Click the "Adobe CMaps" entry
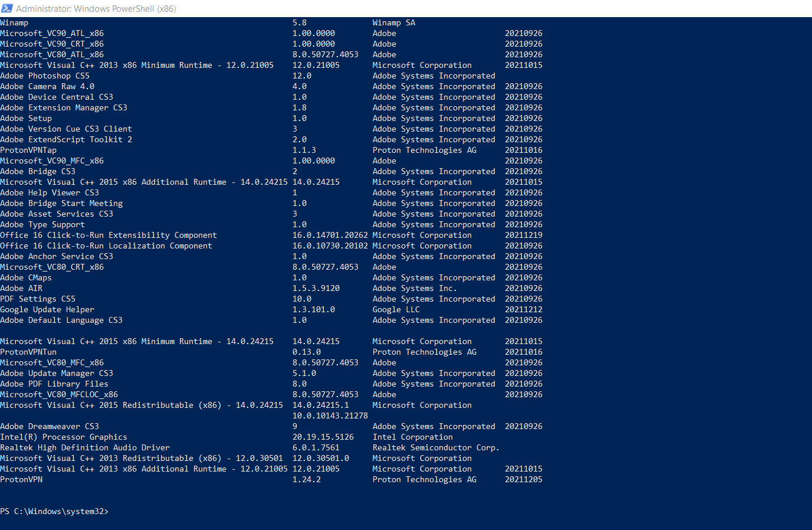 coord(26,278)
